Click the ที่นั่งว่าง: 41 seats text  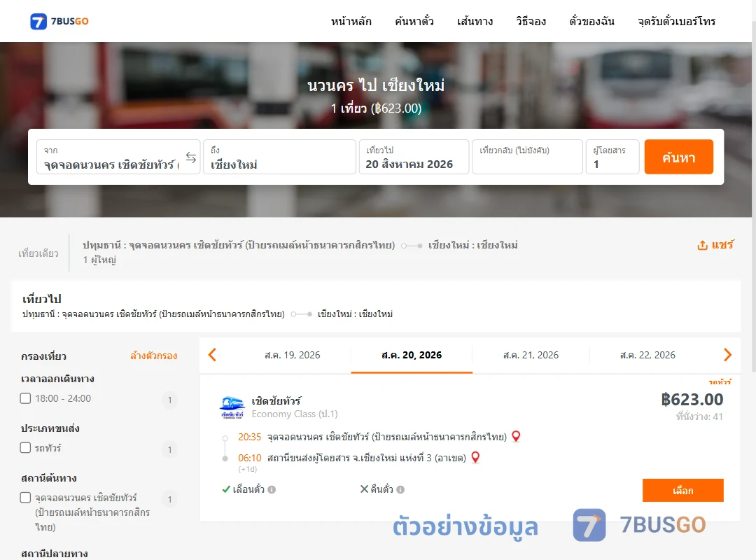point(699,416)
